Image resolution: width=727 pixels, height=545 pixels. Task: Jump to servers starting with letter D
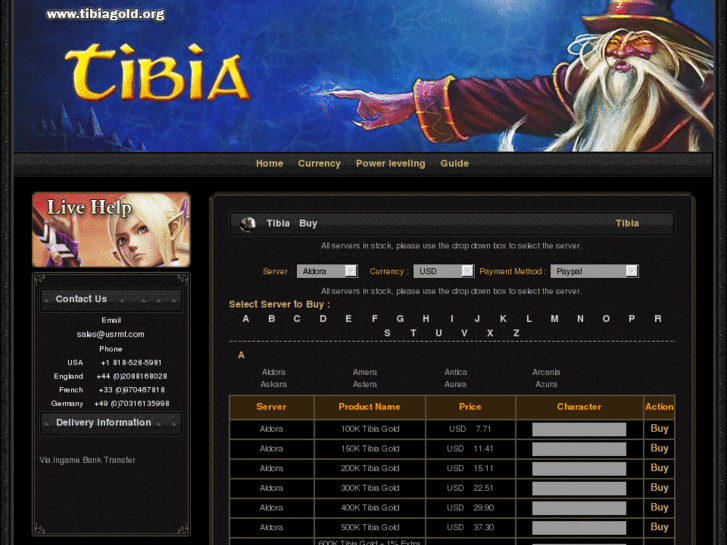click(323, 319)
